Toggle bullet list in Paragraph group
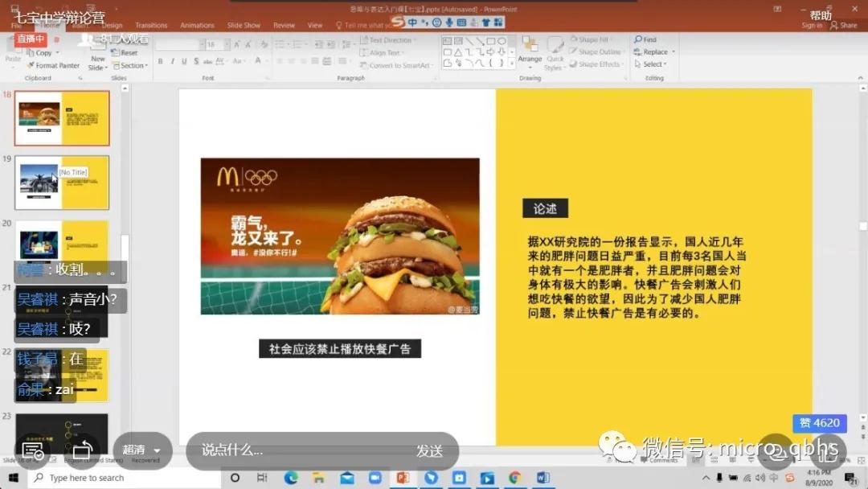The width and height of the screenshot is (868, 489). [280, 44]
